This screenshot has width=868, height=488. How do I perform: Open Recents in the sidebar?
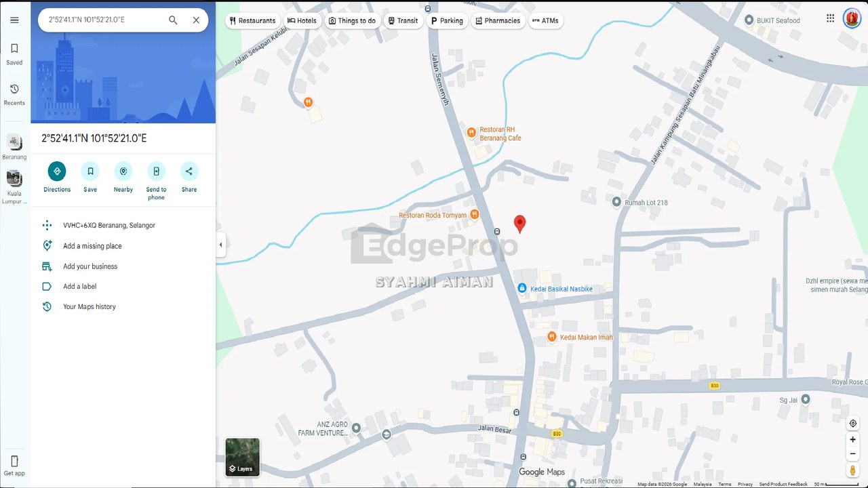pos(14,95)
